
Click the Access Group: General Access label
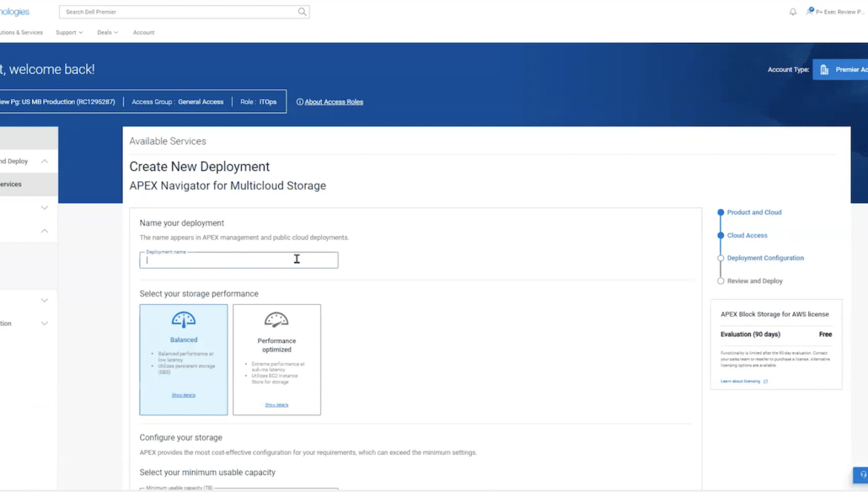(x=177, y=102)
